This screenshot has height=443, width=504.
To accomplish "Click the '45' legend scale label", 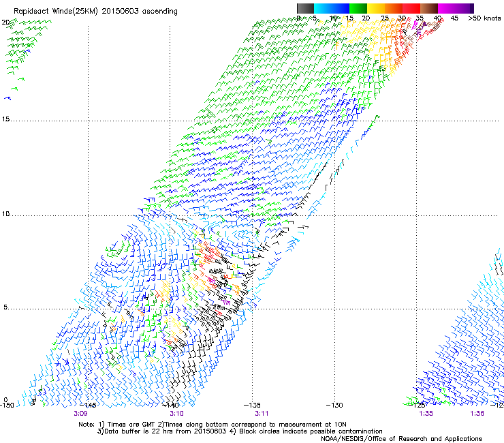I will [454, 18].
